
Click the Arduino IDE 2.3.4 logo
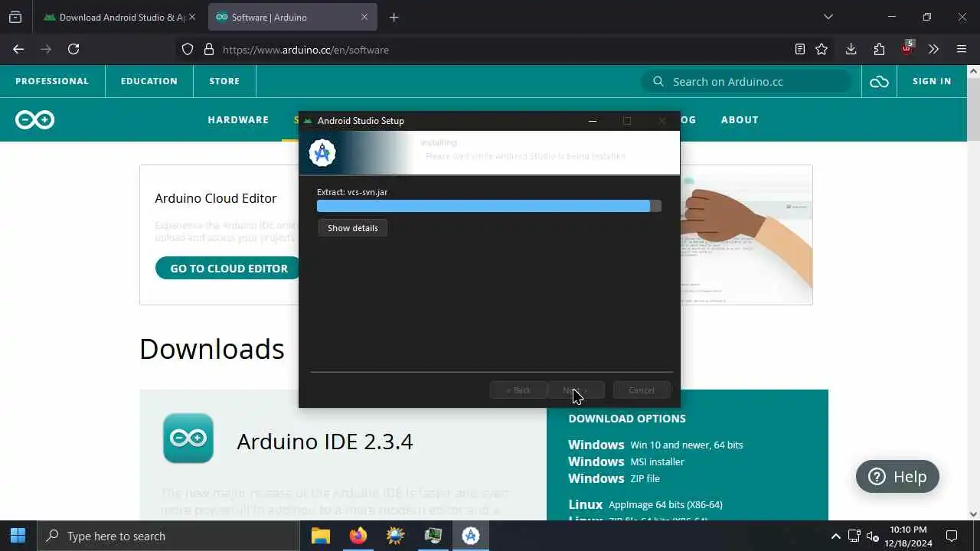188,439
